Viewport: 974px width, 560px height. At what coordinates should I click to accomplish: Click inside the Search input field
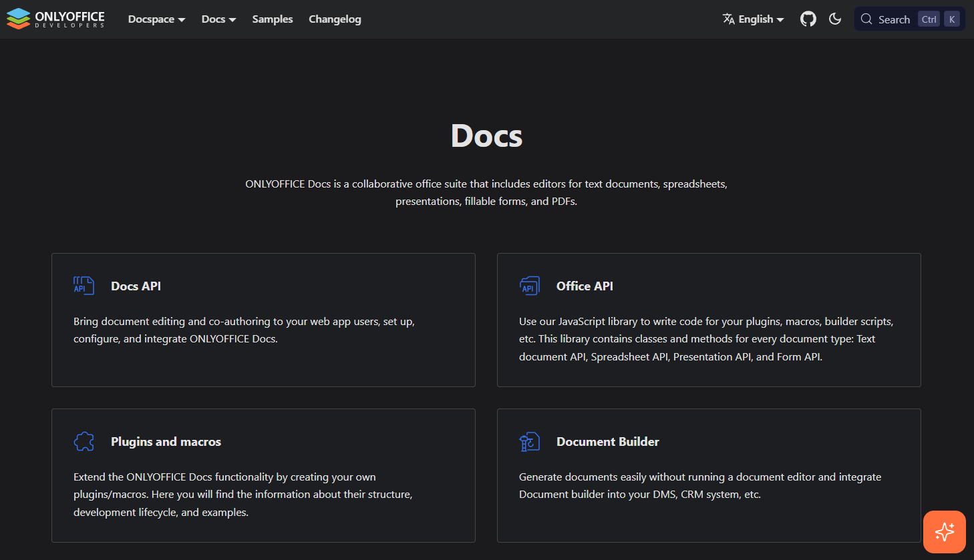click(x=895, y=19)
